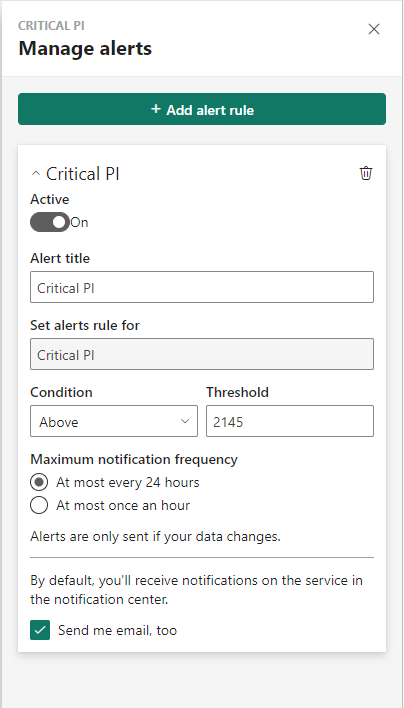Click the At most once an hour label
The width and height of the screenshot is (404, 708).
pos(123,505)
